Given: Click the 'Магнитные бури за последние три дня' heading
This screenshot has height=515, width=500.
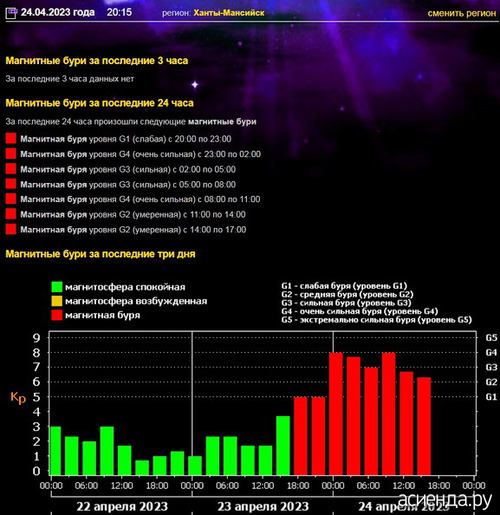Looking at the screenshot, I should pyautogui.click(x=100, y=254).
